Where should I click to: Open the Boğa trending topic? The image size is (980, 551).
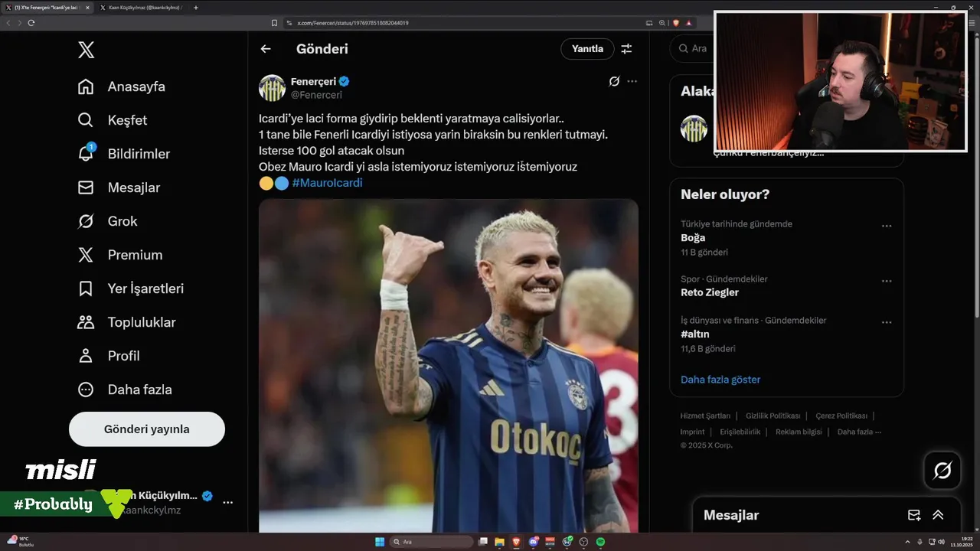pos(693,238)
